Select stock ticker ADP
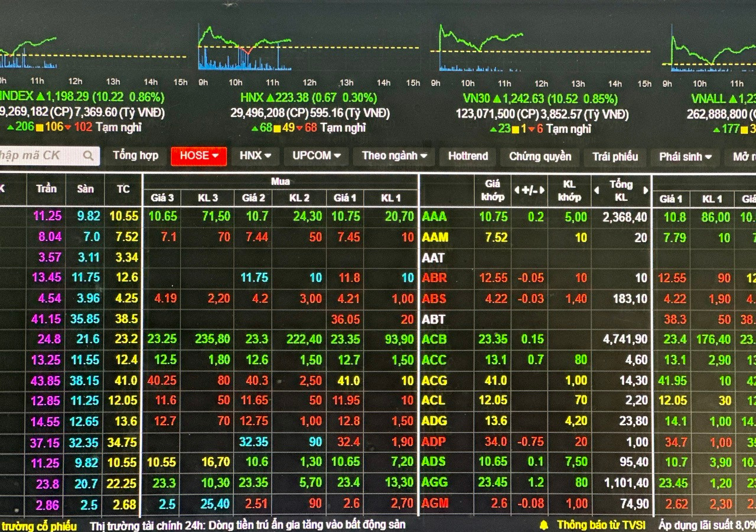Screen dimensions: 756x532 (x=434, y=442)
